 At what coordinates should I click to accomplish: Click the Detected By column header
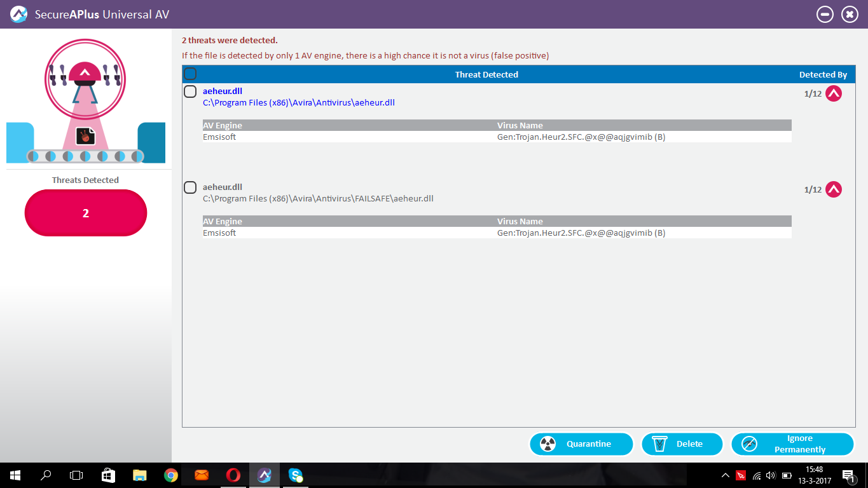823,74
